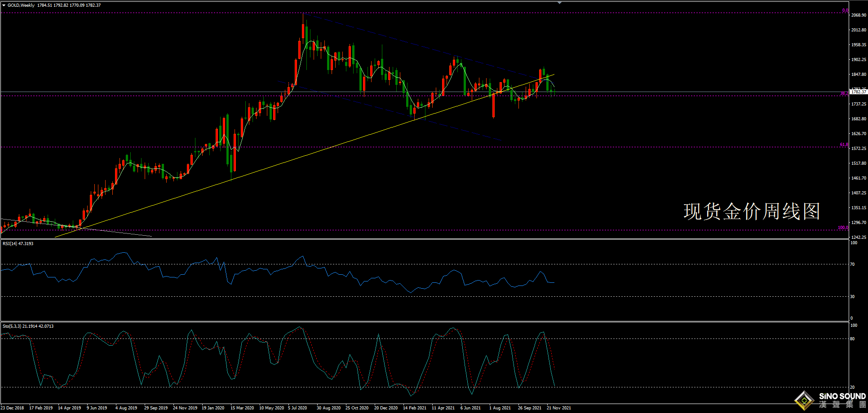This screenshot has width=868, height=413.
Task: Click the Fibonacci 100.0 level label
Action: pyautogui.click(x=843, y=228)
